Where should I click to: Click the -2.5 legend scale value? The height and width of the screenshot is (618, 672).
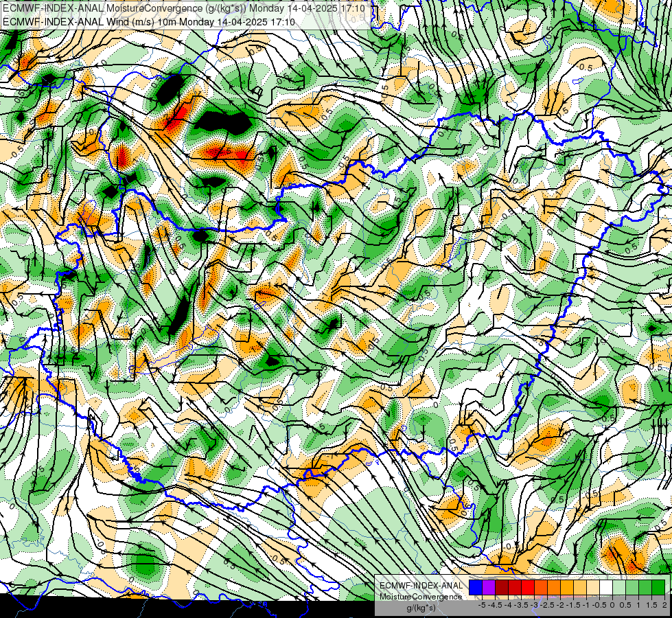(547, 605)
